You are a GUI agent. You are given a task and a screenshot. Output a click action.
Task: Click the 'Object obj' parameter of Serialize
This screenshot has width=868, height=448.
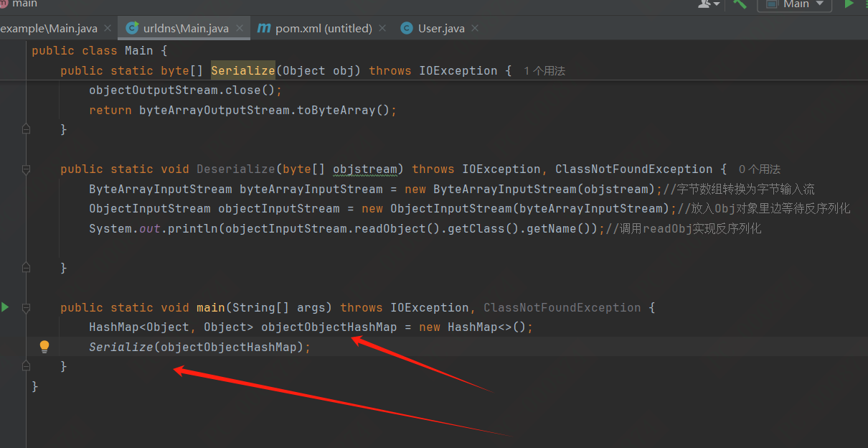(319, 70)
